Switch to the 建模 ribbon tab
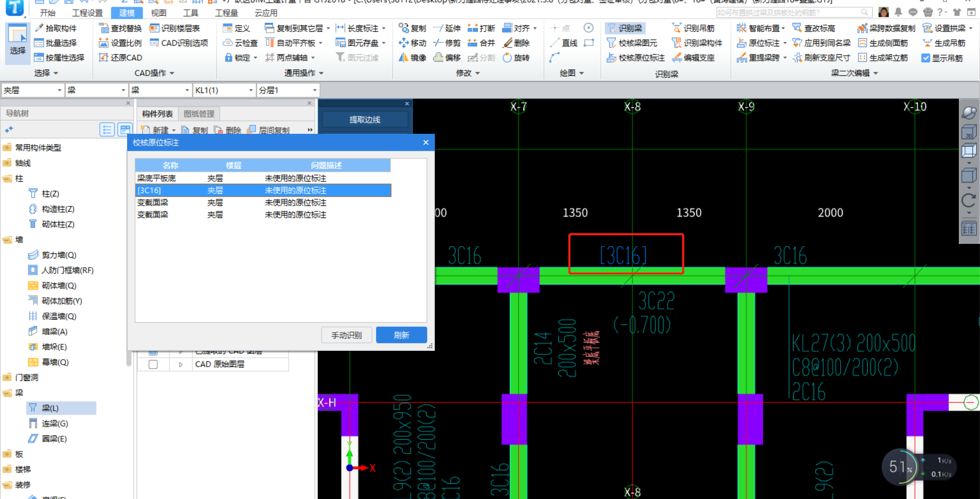980x499 pixels. [127, 13]
